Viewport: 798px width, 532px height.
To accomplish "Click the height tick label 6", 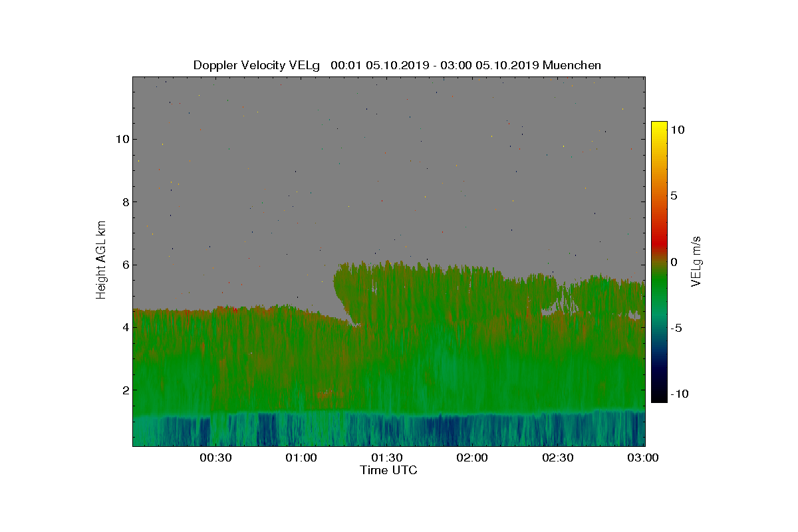I will [124, 265].
